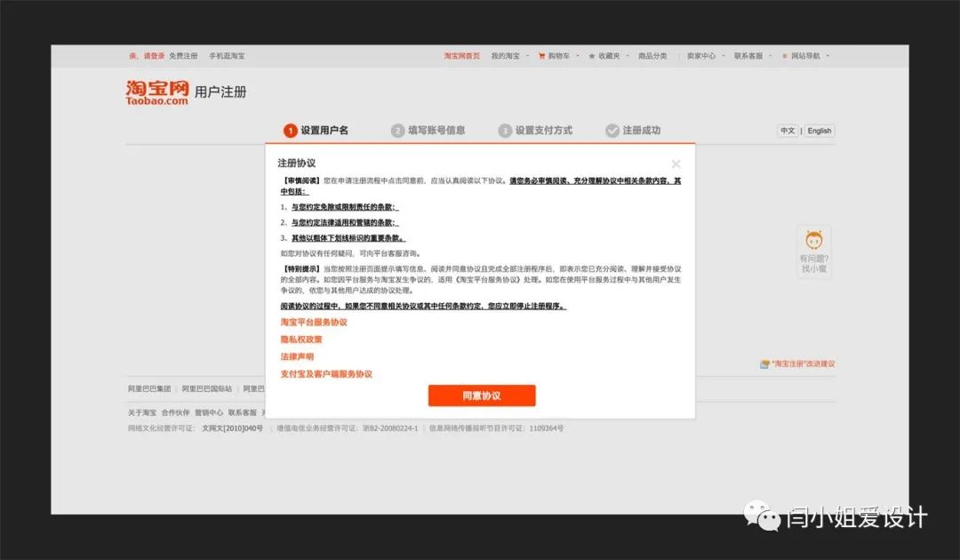The image size is (960, 560).
Task: Click the 其他以粗体下划线标识的重要条款 text
Action: pyautogui.click(x=348, y=238)
